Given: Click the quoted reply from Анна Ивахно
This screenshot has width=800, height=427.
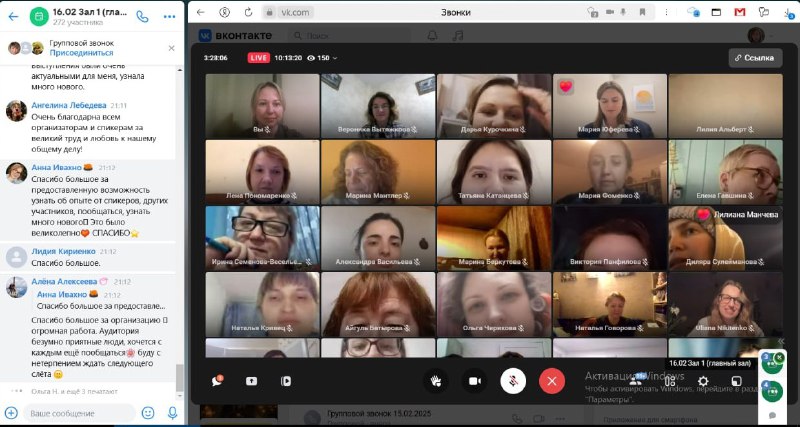Looking at the screenshot, I should (101, 300).
